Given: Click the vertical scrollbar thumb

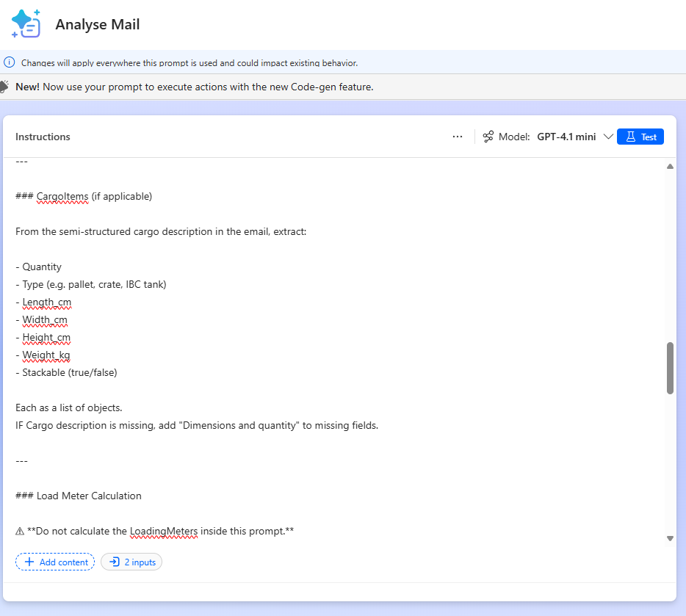Looking at the screenshot, I should coord(670,367).
